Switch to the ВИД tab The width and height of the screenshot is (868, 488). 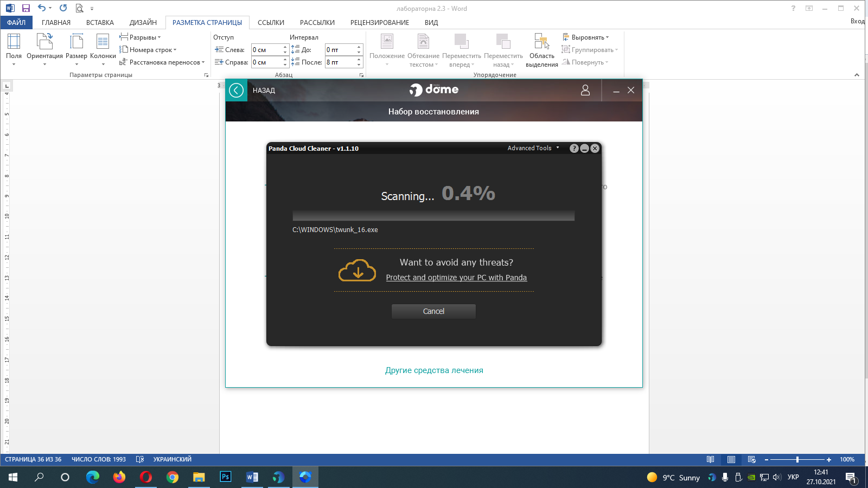tap(431, 22)
